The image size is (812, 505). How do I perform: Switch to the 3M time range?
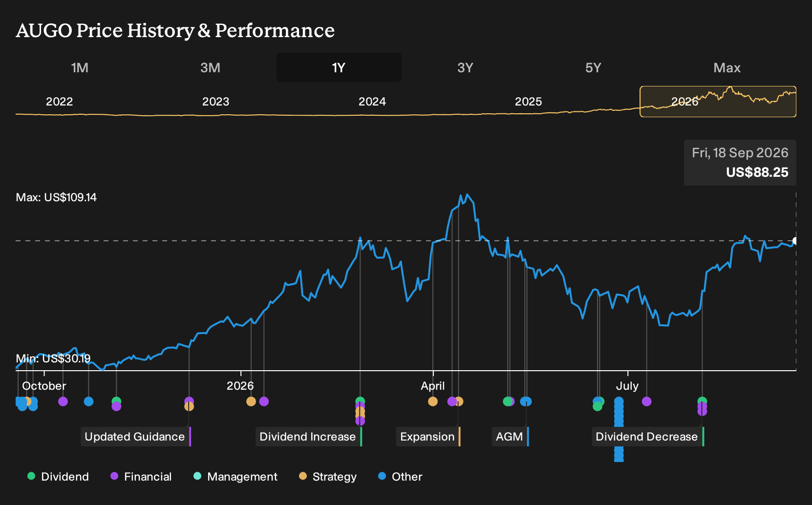pyautogui.click(x=210, y=67)
